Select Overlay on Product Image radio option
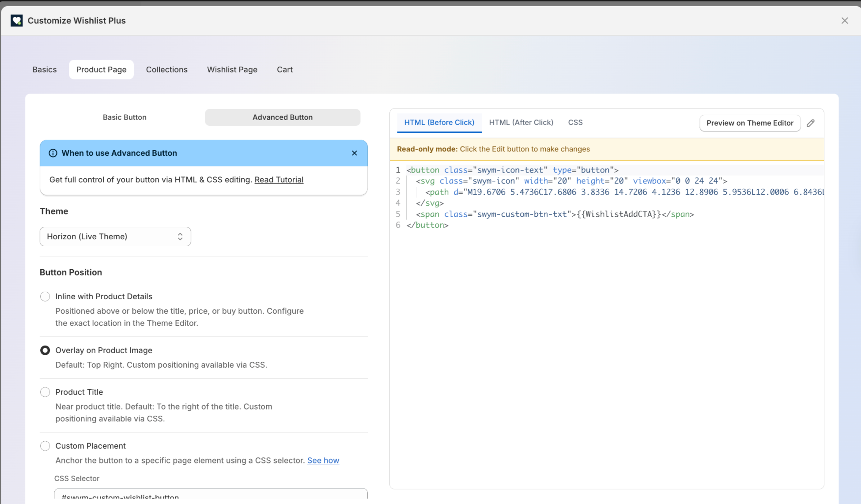The height and width of the screenshot is (504, 861). pos(45,350)
